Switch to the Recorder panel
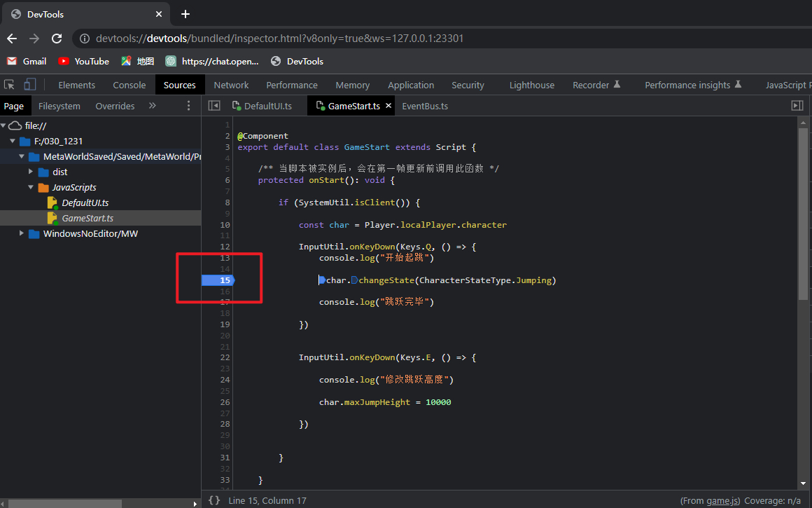812x508 pixels. point(596,85)
